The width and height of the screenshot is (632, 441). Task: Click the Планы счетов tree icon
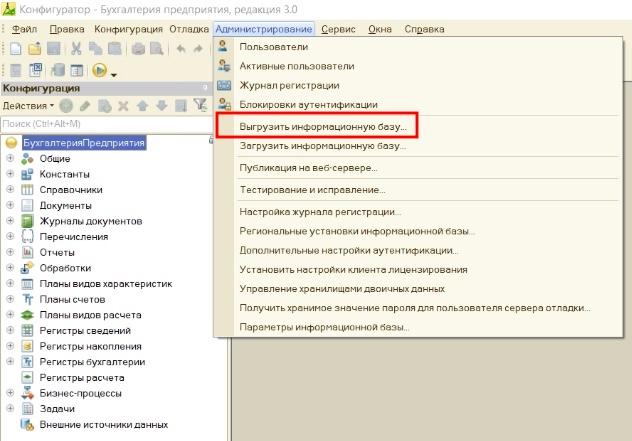pyautogui.click(x=27, y=299)
